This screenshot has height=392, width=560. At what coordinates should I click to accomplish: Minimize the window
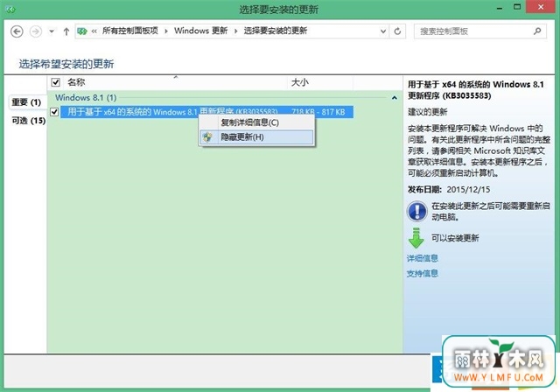pos(500,8)
